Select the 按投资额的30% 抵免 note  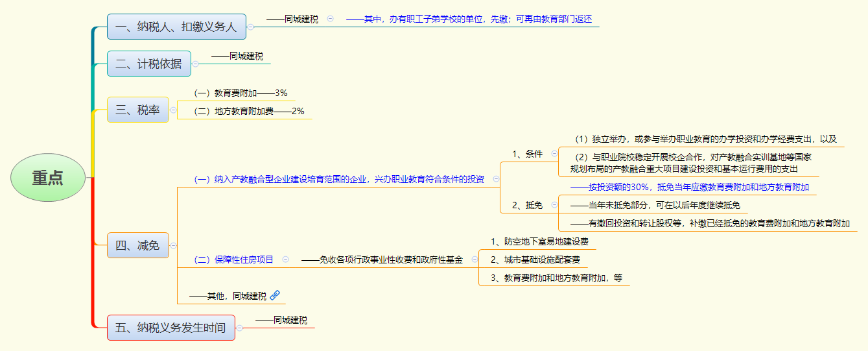coord(689,187)
